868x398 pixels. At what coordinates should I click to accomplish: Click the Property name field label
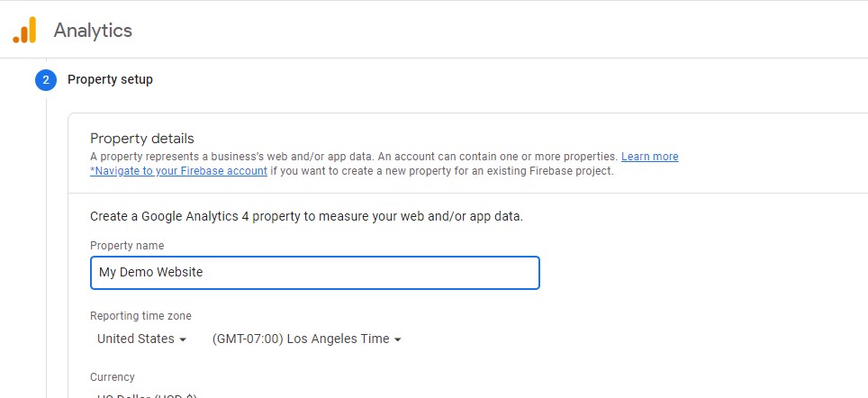point(127,245)
